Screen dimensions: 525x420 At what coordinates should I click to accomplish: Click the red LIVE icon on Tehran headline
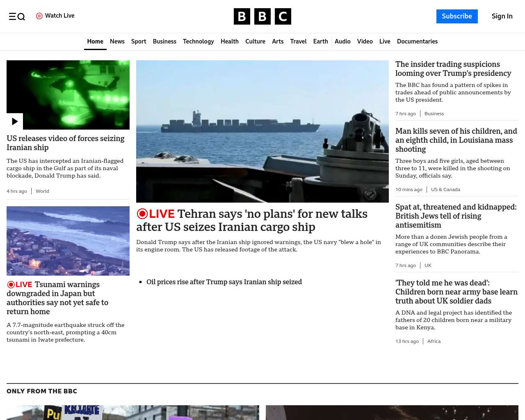click(x=142, y=214)
